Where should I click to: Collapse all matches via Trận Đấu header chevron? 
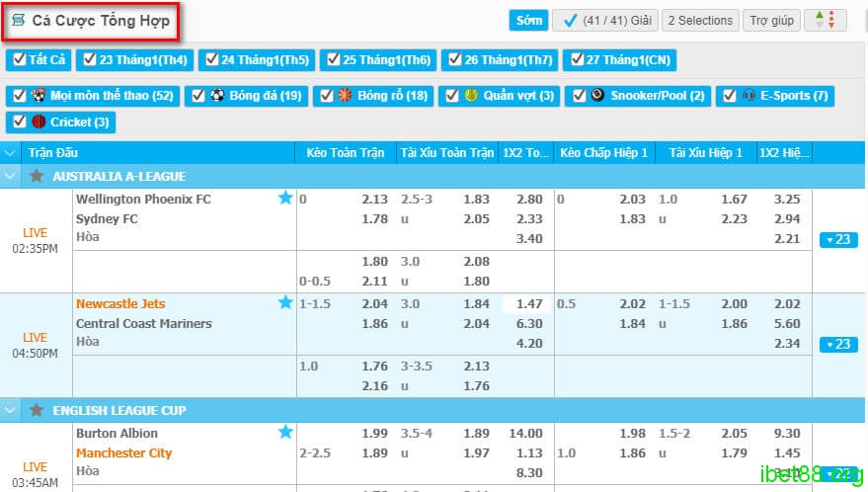[x=10, y=152]
